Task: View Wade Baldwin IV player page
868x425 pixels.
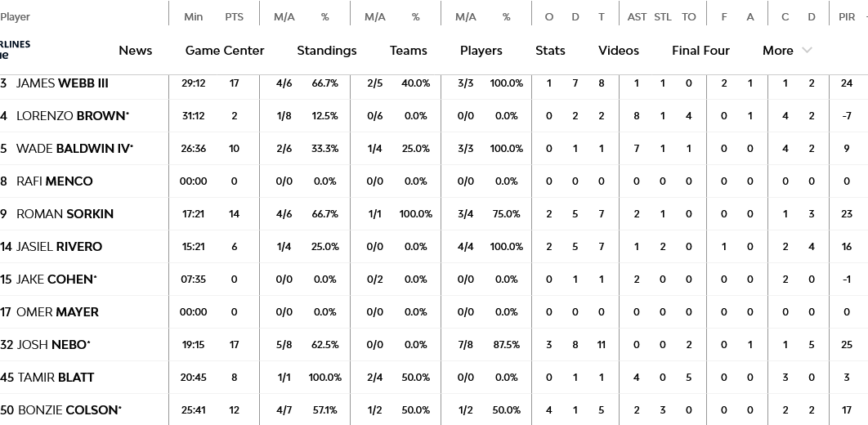Action: [x=74, y=149]
